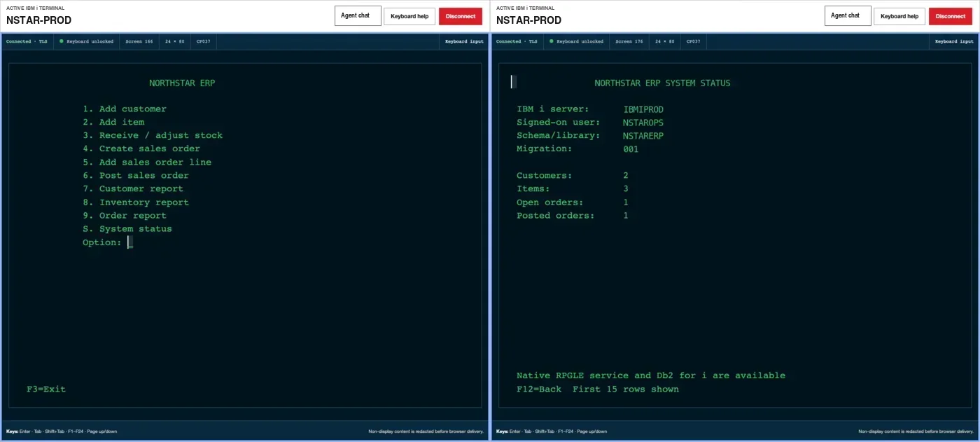
Task: Open Keyboard help in right terminal panel
Action: [899, 16]
